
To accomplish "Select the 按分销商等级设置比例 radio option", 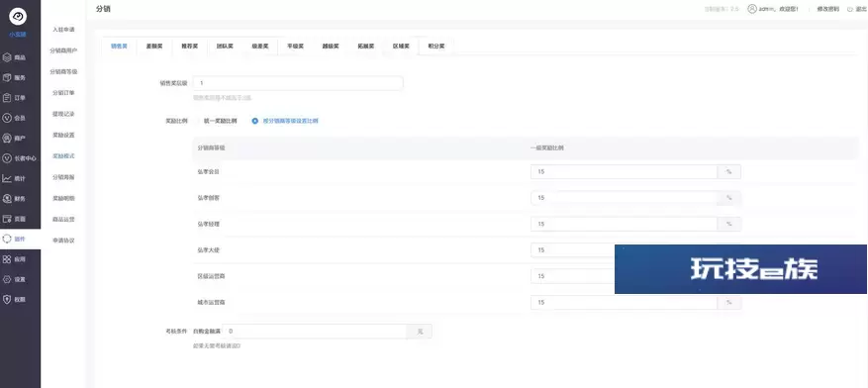I will point(285,121).
